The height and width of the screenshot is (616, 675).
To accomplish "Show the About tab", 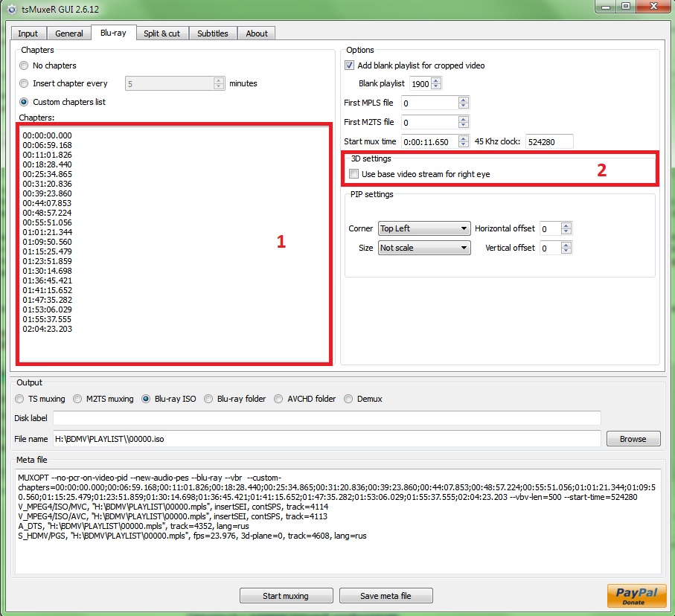I will (x=257, y=33).
